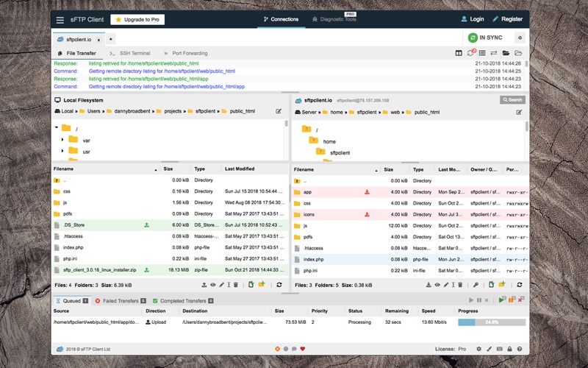The height and width of the screenshot is (368, 588).
Task: Create new file in local panel
Action: tap(251, 285)
